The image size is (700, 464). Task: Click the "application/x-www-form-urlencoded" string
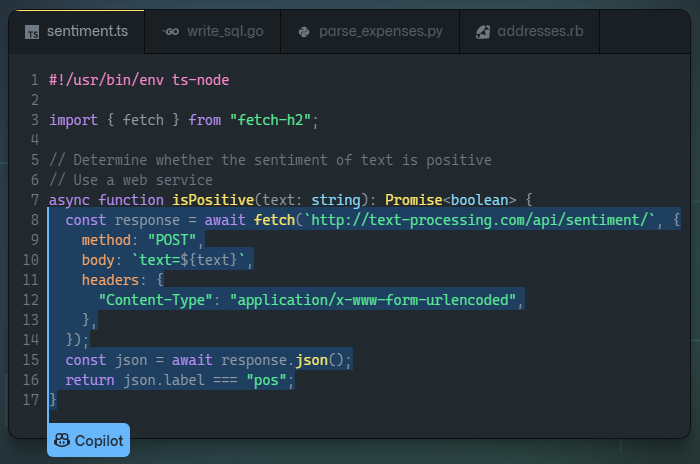(376, 299)
